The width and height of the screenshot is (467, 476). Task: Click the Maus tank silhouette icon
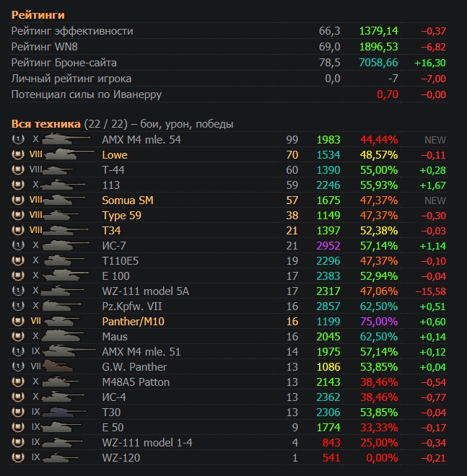point(66,336)
